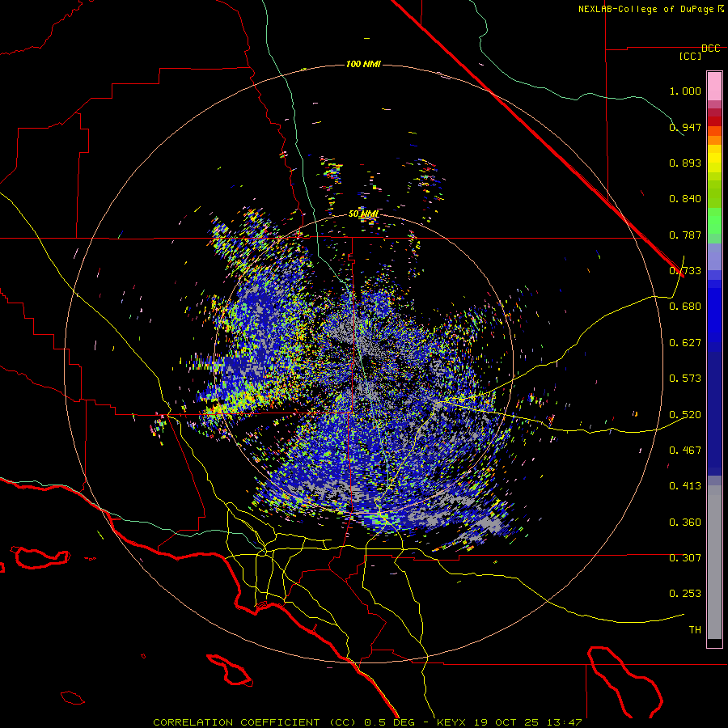Click the 0.467 legend value
The image size is (728, 728).
click(x=685, y=451)
